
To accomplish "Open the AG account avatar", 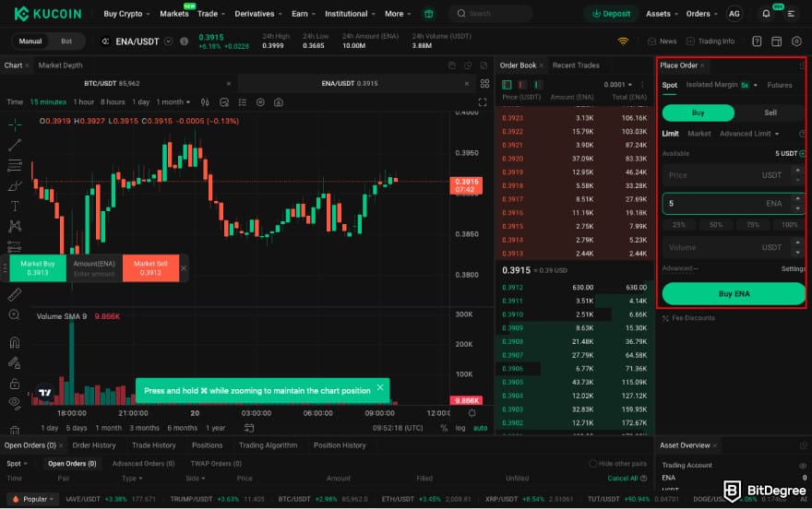I will pyautogui.click(x=734, y=14).
